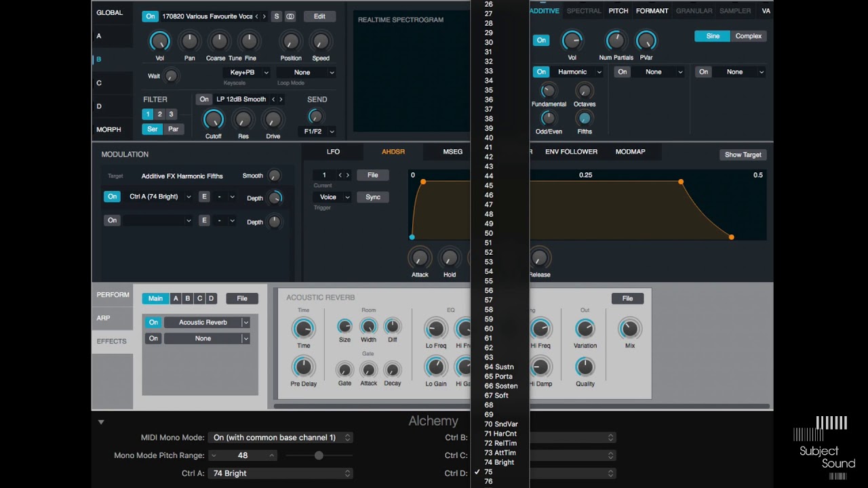Screen dimensions: 868x488
Task: Select Complex additive mode
Action: point(748,36)
